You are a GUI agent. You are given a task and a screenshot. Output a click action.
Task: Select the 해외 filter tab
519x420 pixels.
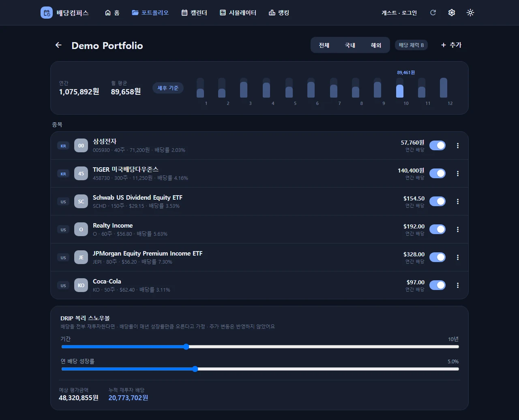tap(376, 45)
